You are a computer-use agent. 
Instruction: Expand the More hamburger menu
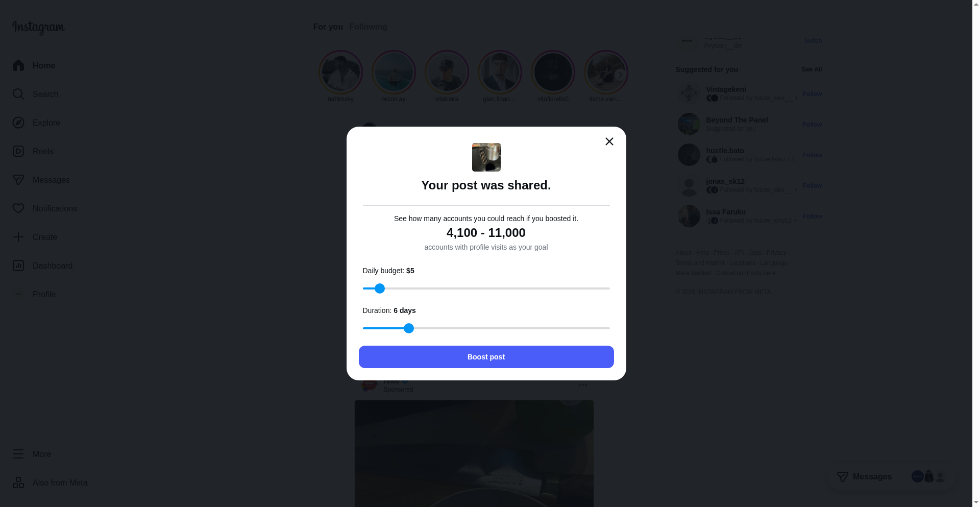pyautogui.click(x=18, y=454)
